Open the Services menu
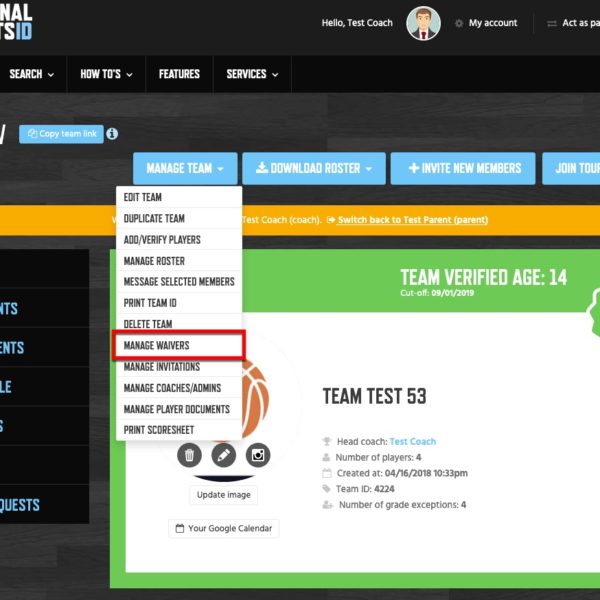600x600 pixels. point(252,74)
